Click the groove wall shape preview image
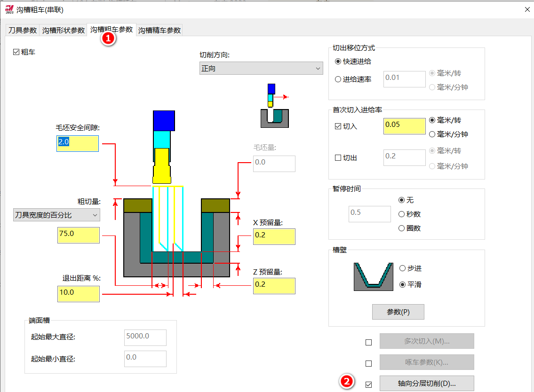This screenshot has height=392, width=534. point(373,277)
